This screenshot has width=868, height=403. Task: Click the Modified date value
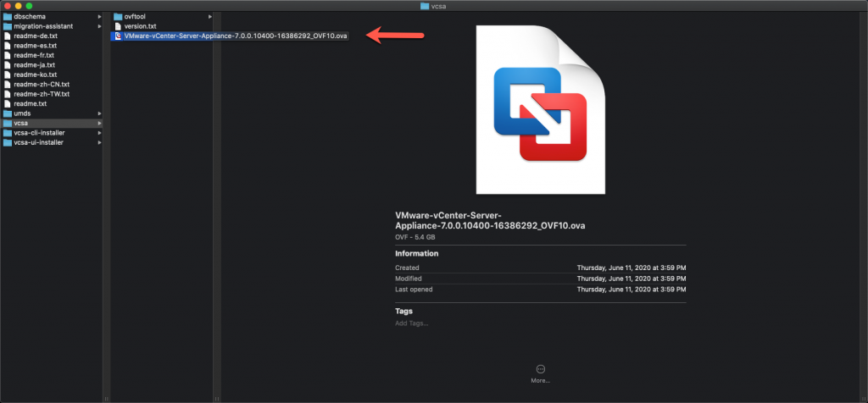click(x=632, y=279)
